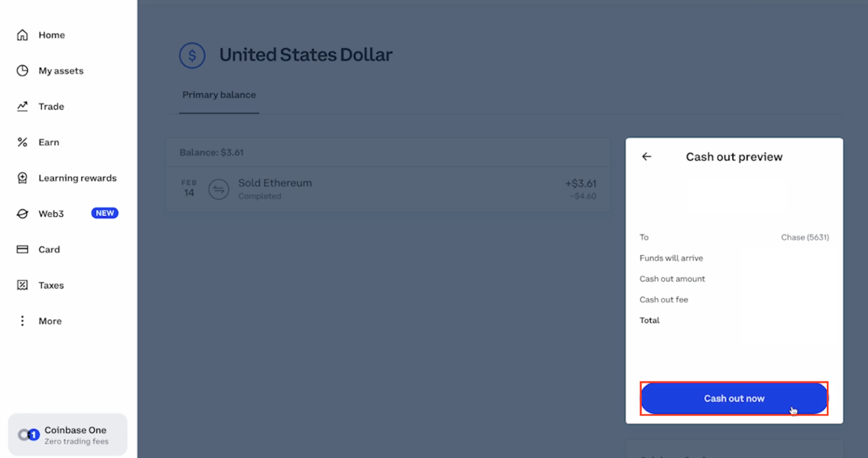Click the US Dollar currency icon
The height and width of the screenshot is (458, 868).
pos(192,55)
